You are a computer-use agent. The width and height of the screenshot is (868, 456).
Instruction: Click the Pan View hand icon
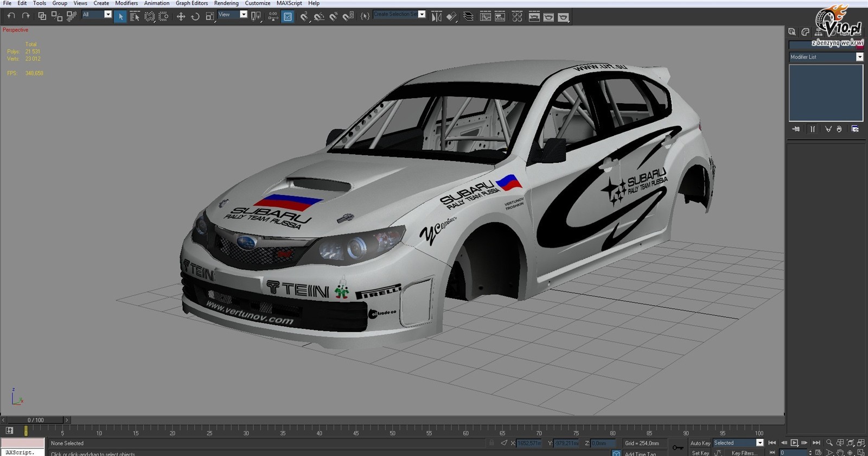point(840,453)
